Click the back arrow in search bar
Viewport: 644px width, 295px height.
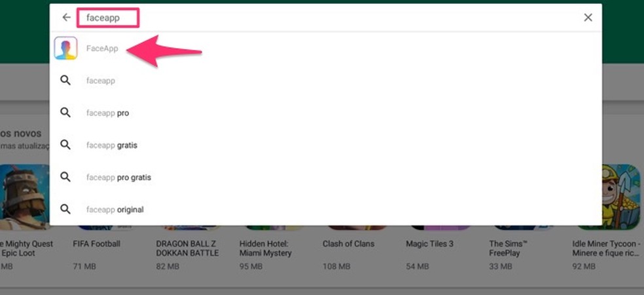click(x=65, y=18)
